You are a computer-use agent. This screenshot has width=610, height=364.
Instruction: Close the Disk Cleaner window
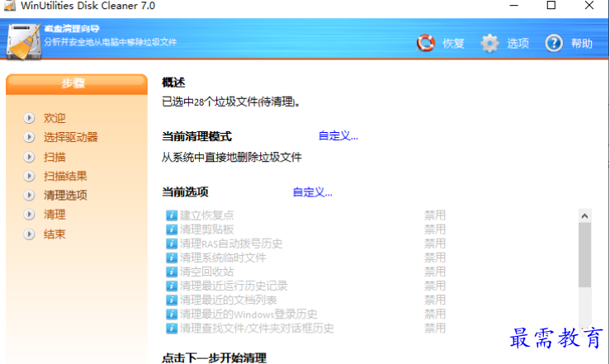[x=589, y=6]
